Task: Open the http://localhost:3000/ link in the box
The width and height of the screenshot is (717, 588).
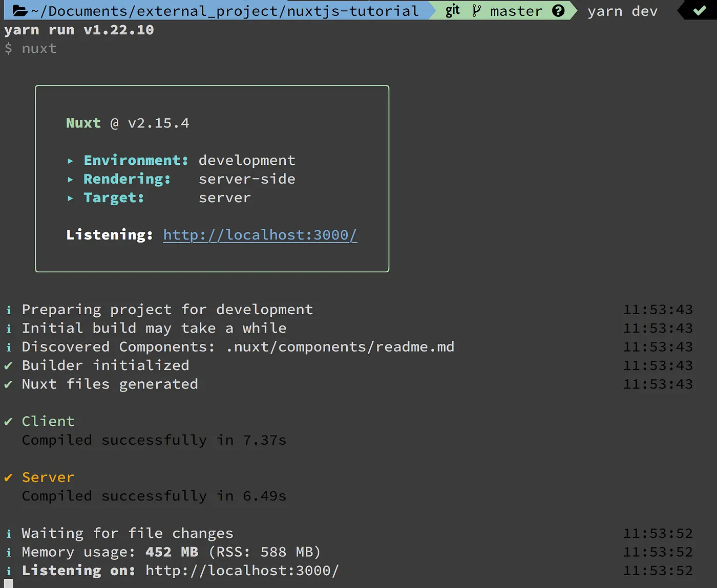Action: [260, 235]
